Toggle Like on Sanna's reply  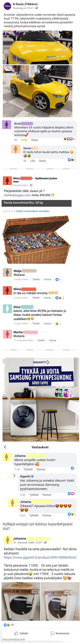[x=33, y=161]
